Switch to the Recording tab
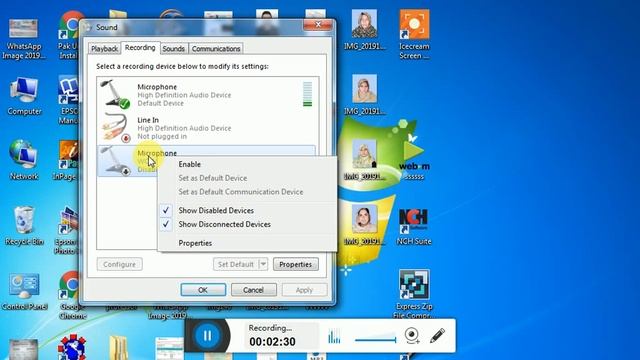This screenshot has width=640, height=360. click(x=140, y=48)
